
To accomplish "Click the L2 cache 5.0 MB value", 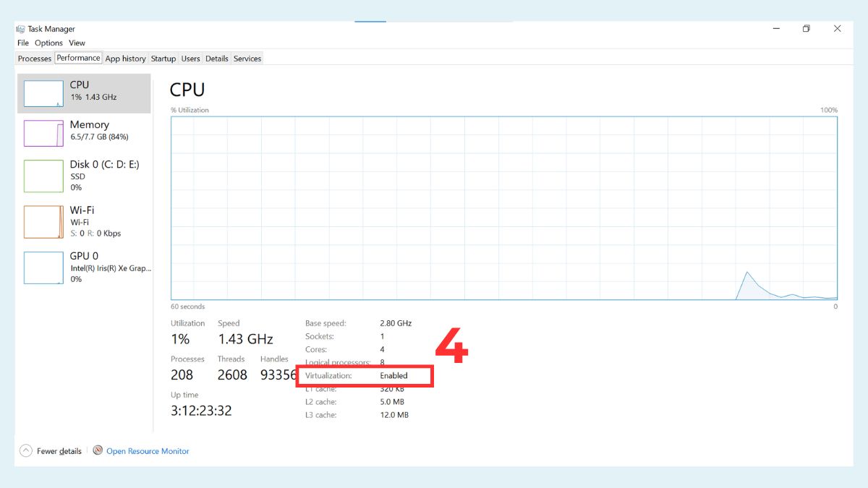I will (392, 402).
